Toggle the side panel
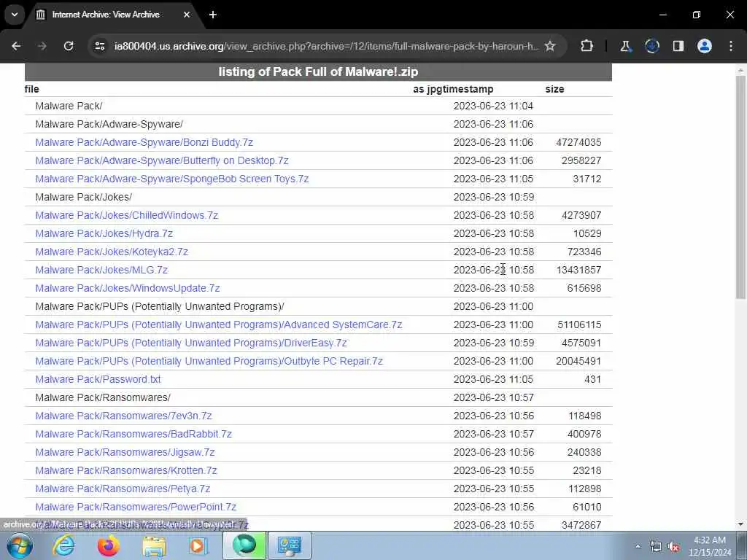 pos(678,46)
